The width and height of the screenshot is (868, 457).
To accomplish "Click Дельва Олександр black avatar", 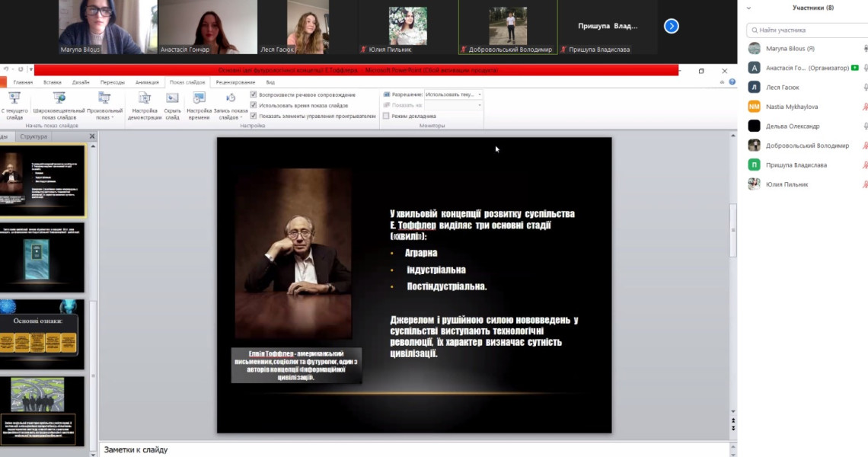I will tap(754, 126).
